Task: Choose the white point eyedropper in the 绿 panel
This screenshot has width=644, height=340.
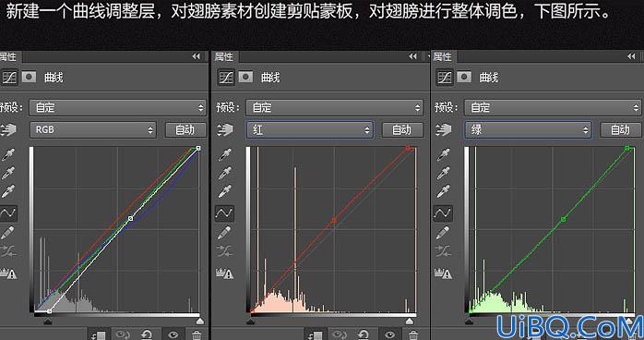Action: (443, 191)
